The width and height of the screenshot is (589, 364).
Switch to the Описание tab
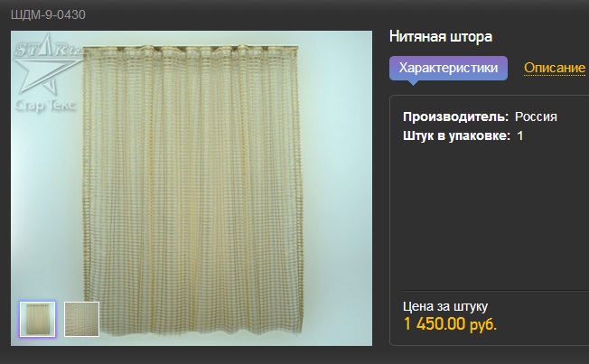pos(555,68)
